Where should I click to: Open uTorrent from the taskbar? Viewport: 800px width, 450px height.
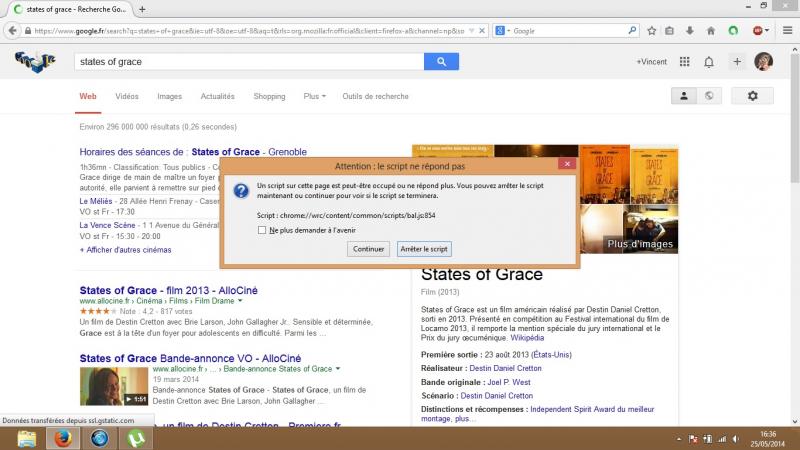(x=136, y=439)
